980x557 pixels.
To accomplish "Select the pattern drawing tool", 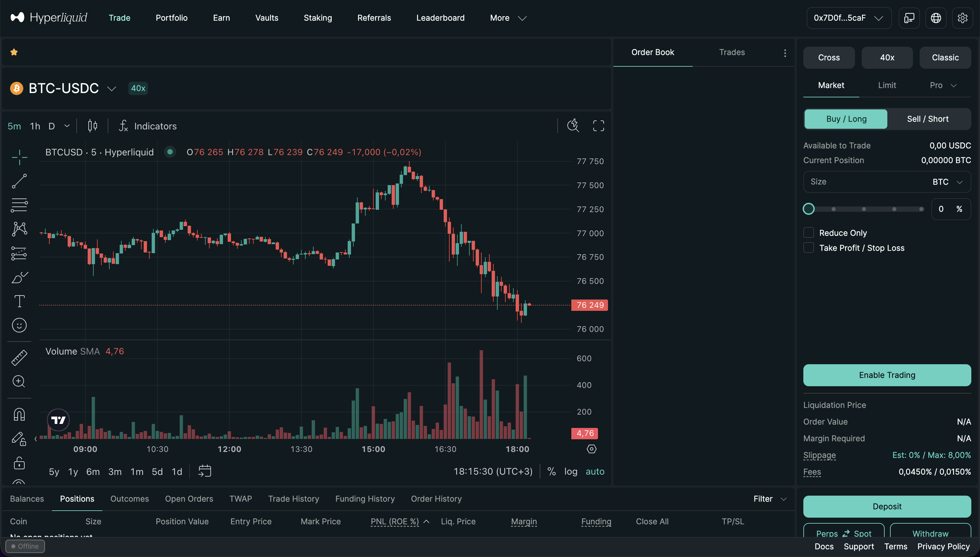I will (19, 229).
